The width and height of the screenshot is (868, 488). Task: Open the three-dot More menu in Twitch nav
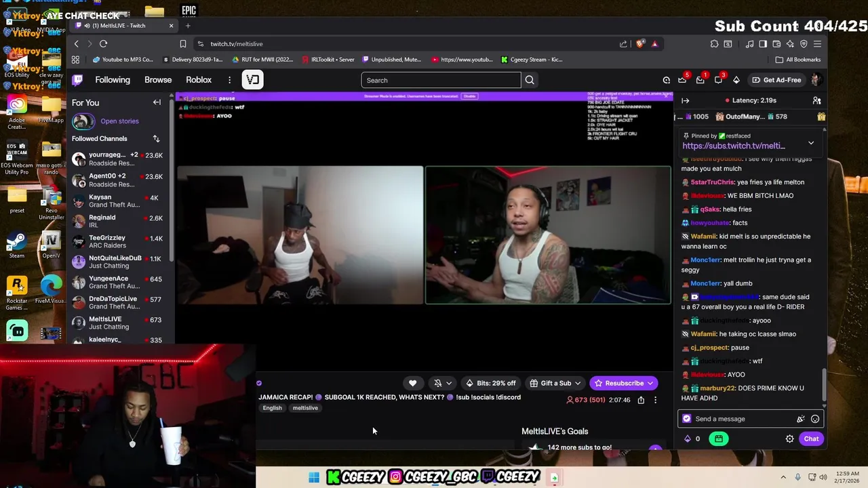(229, 80)
